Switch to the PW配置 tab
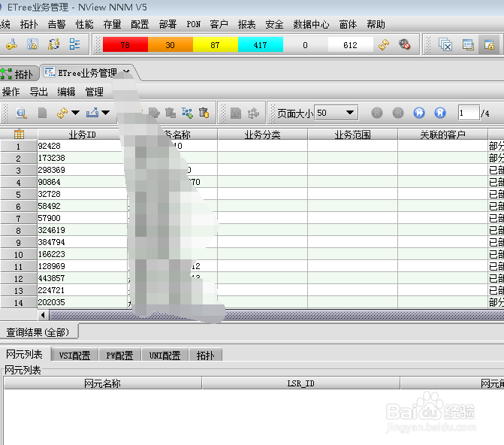Screen dimensions: 504x445 (x=119, y=356)
